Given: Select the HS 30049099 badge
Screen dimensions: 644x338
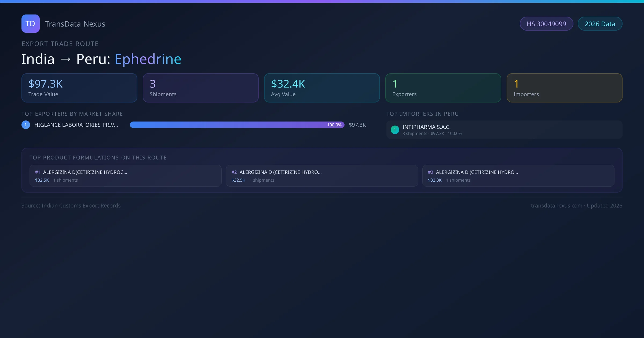Looking at the screenshot, I should click(546, 24).
